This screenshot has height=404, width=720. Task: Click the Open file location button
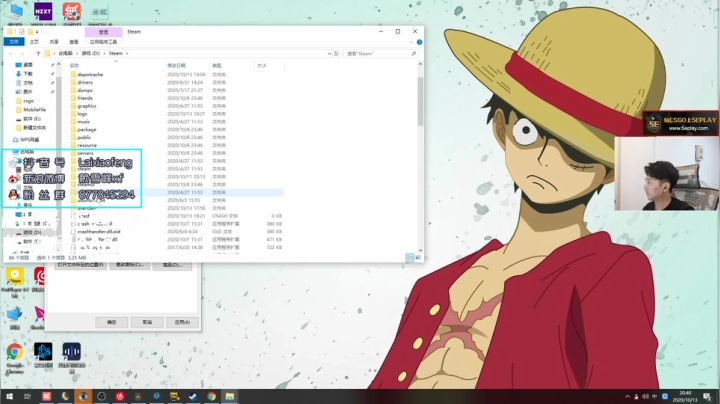pos(80,265)
